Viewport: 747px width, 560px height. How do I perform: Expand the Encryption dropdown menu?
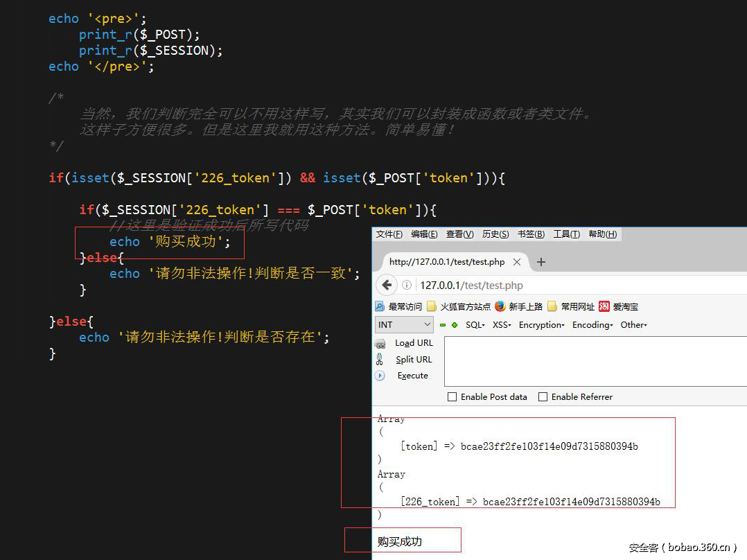(x=541, y=325)
